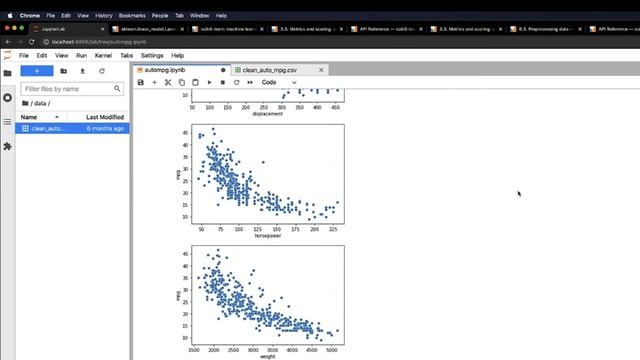Screen dimensions: 640x360
Task: Click the mpg versus horsepower scatter plot
Action: [268, 174]
